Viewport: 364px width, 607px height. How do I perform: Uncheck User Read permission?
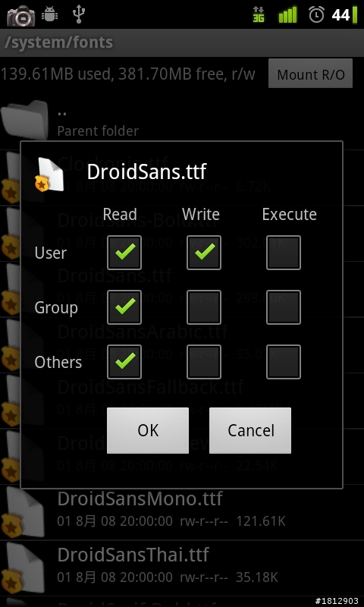click(x=124, y=253)
